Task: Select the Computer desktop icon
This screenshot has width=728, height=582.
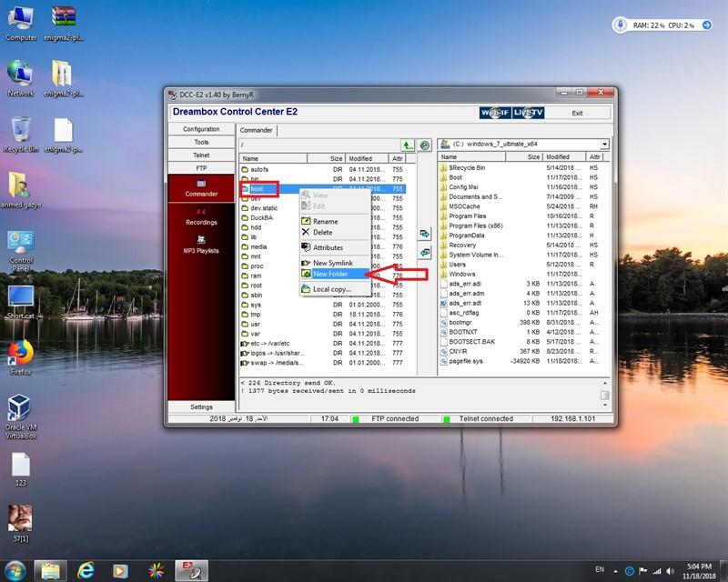Action: 21,25
